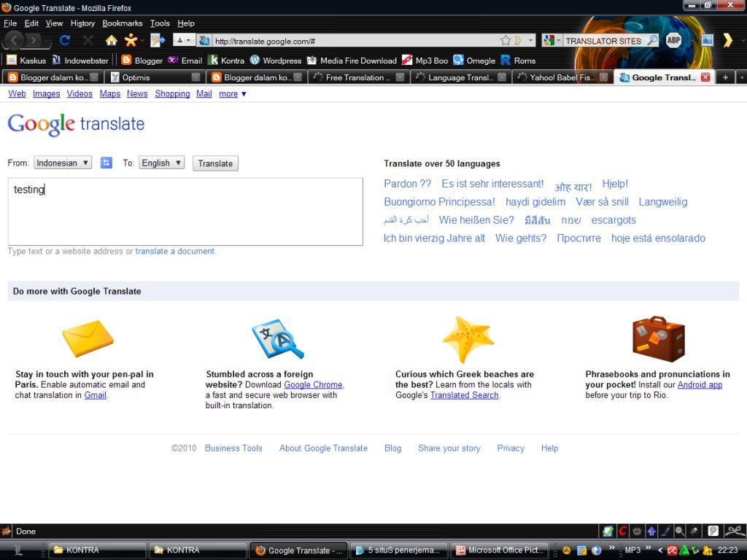This screenshot has width=747, height=560.
Task: Click the starfish Translated Search image
Action: (468, 339)
